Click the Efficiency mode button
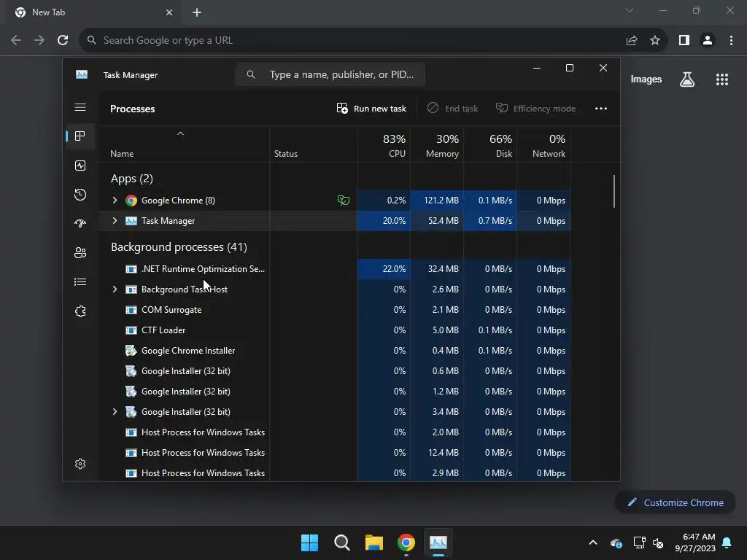 (x=536, y=109)
